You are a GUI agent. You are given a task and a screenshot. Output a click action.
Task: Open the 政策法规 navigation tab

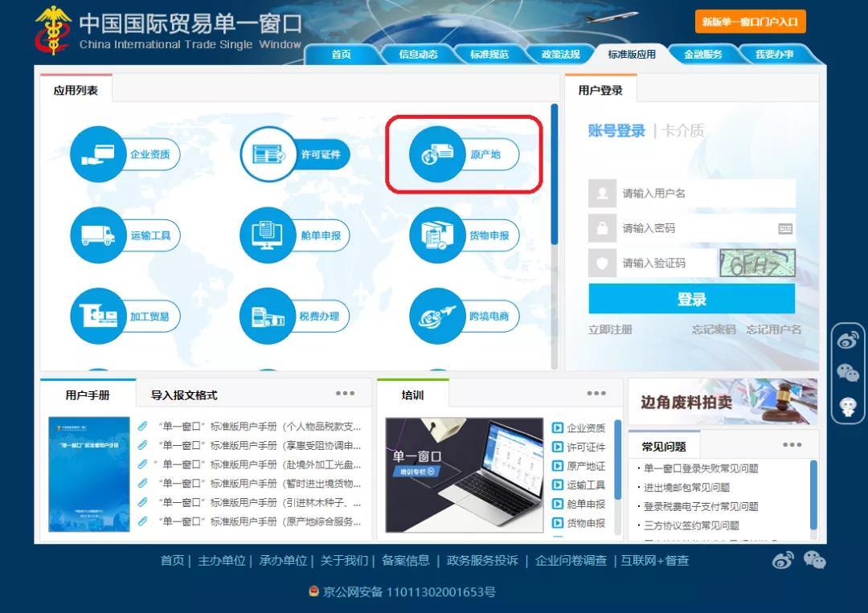point(561,54)
